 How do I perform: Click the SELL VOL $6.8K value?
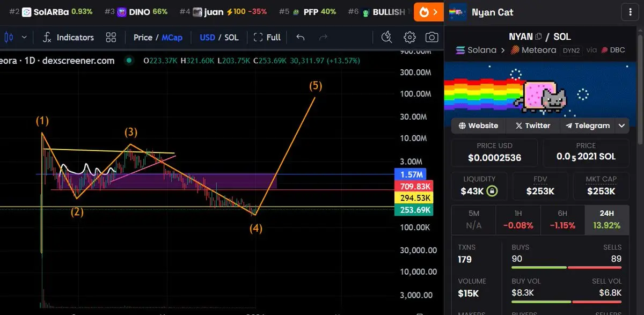[610, 293]
